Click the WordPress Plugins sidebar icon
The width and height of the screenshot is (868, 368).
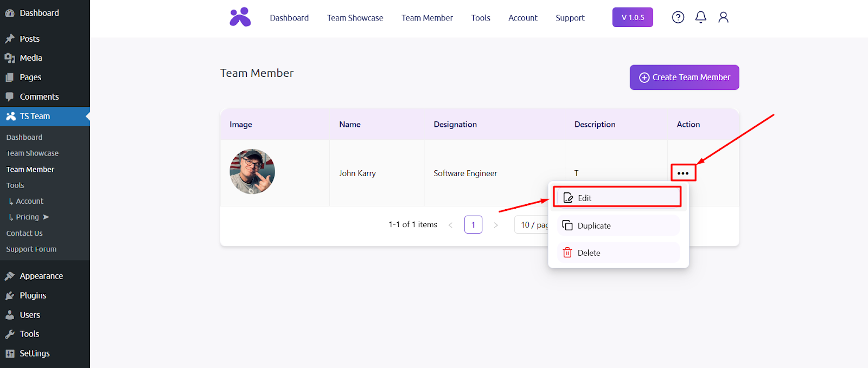[10, 295]
